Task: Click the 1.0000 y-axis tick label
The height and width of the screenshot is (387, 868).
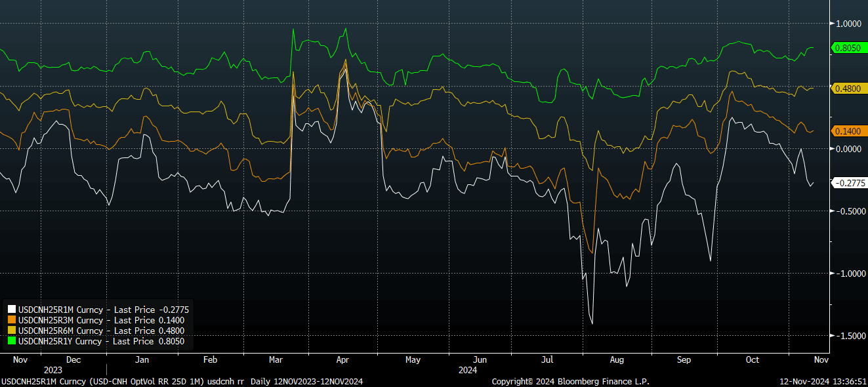Action: pyautogui.click(x=848, y=24)
